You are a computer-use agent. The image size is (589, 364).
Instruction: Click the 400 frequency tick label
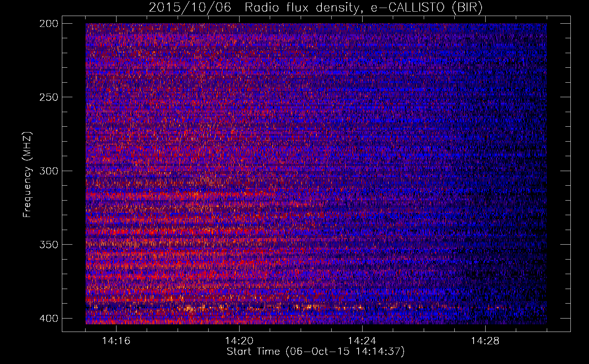[x=48, y=318]
